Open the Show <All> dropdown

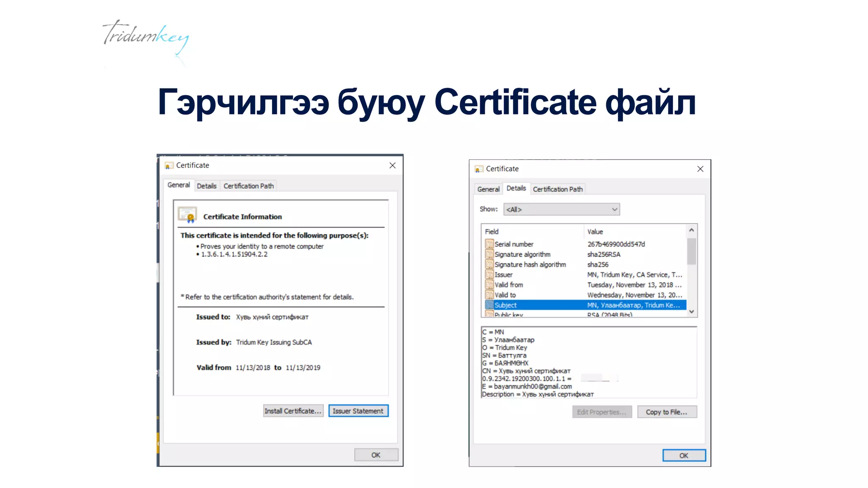click(562, 209)
